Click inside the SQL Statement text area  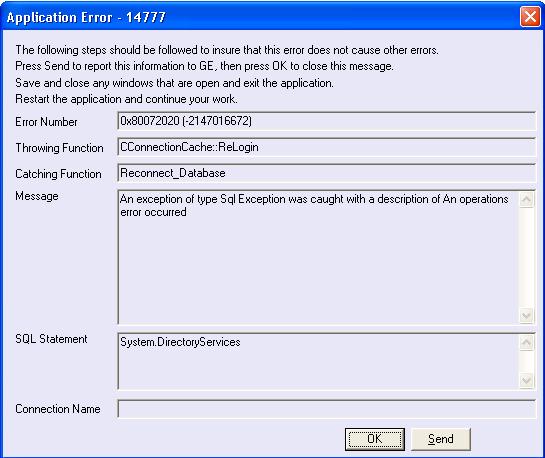click(318, 361)
